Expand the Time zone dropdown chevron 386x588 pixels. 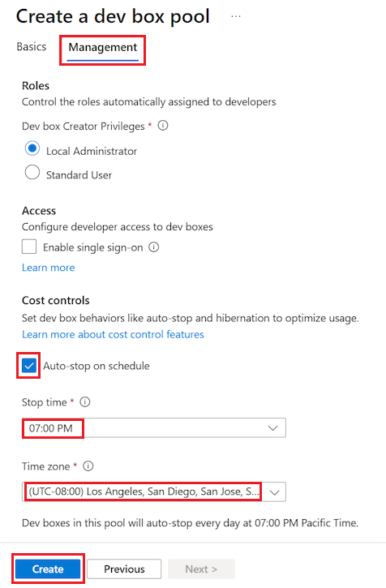(x=275, y=492)
